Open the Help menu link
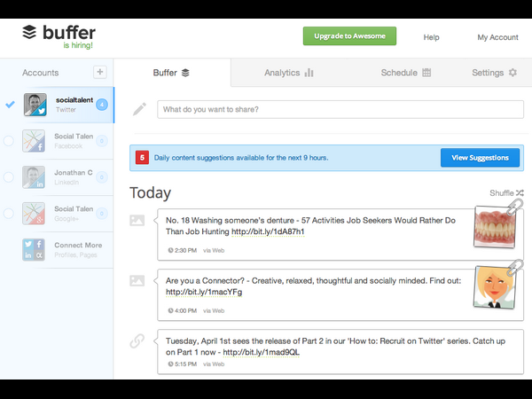 coord(431,37)
